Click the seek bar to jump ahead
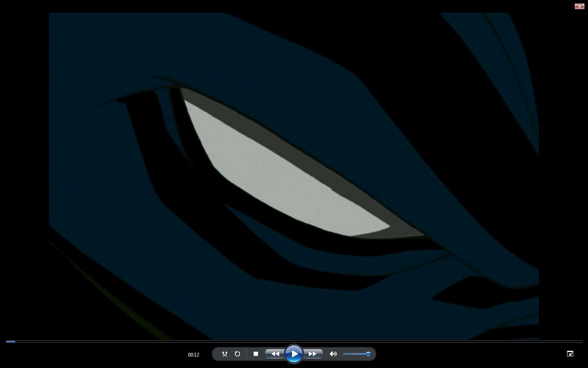Screen dimensions: 588x368 [294, 341]
